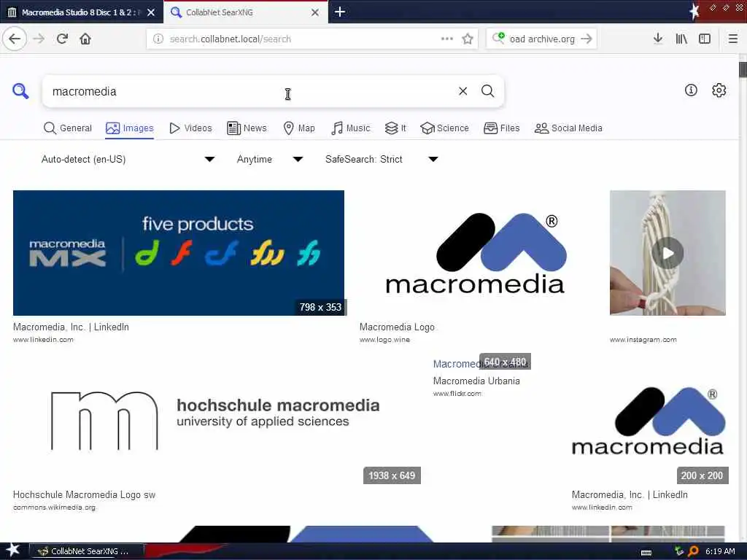The image size is (747, 560).
Task: Open the large Macromedia Logo image
Action: click(476, 253)
